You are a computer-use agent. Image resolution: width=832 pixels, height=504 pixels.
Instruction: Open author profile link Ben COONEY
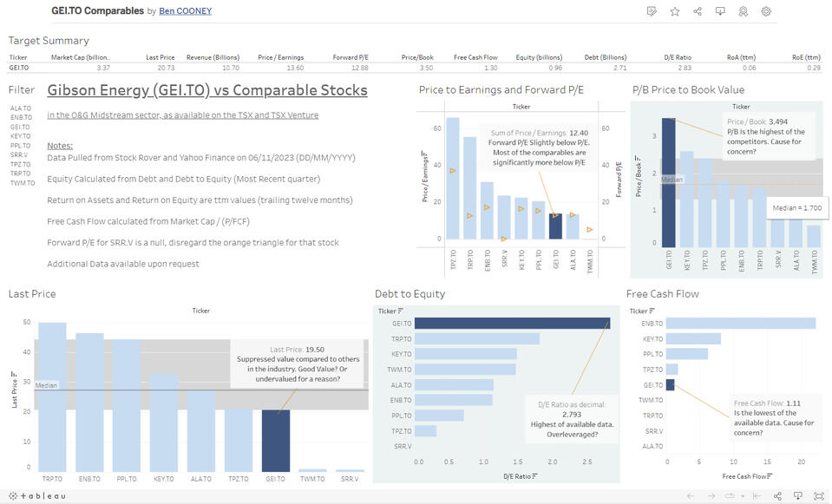pyautogui.click(x=185, y=11)
